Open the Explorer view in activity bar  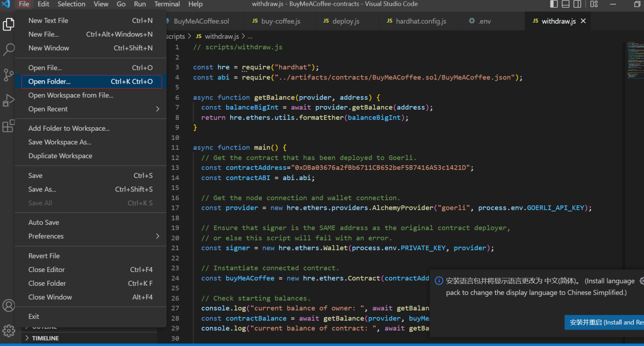[x=8, y=24]
